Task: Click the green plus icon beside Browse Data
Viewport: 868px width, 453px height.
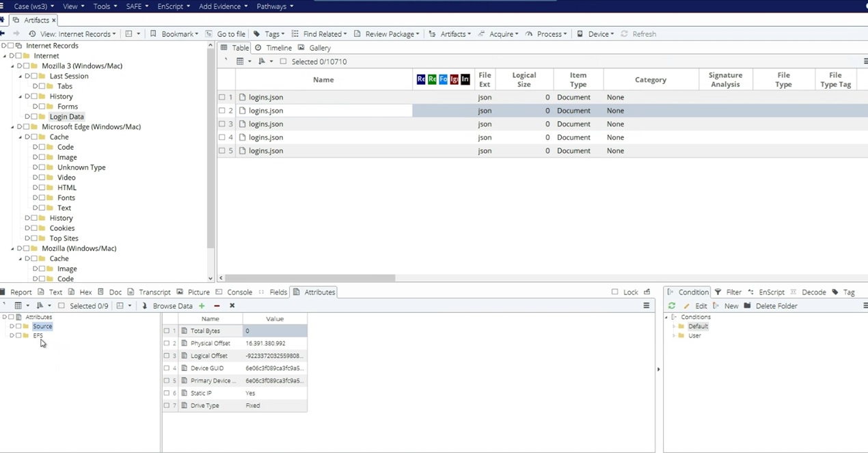Action: 202,306
